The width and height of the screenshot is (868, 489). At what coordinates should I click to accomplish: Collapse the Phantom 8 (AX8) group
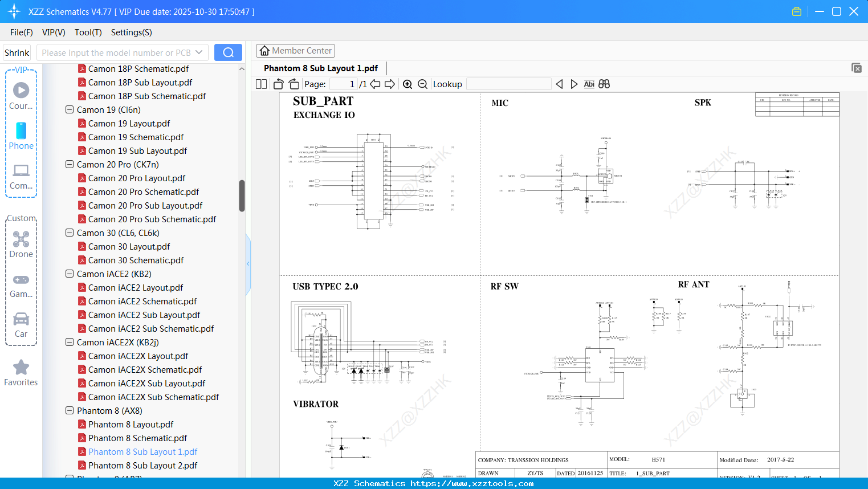[69, 410]
